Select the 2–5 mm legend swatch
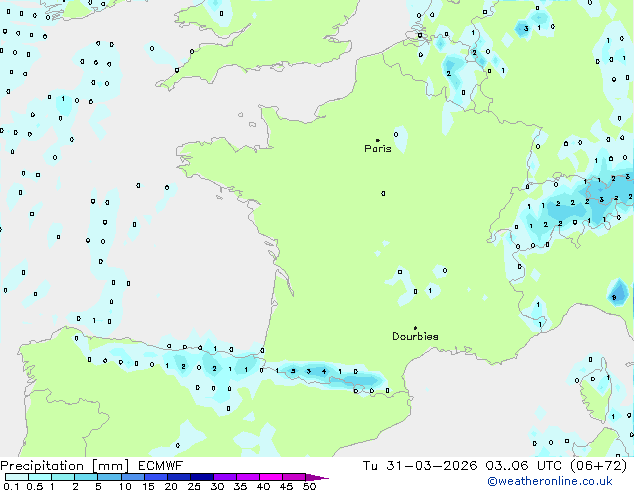 point(86,477)
